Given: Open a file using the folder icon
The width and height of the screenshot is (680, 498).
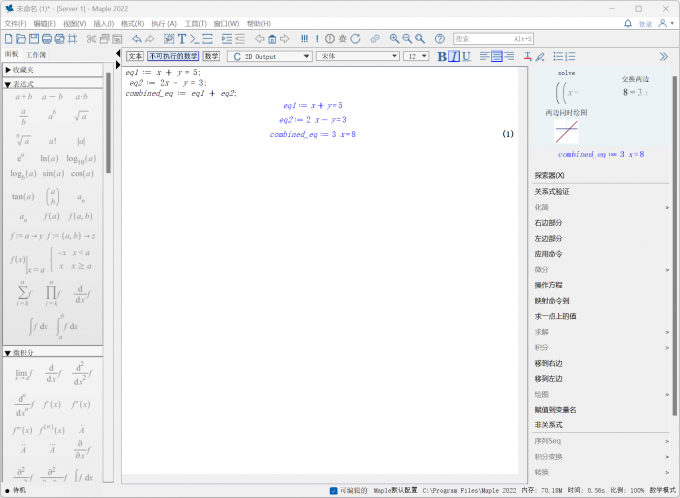Looking at the screenshot, I should [21, 39].
